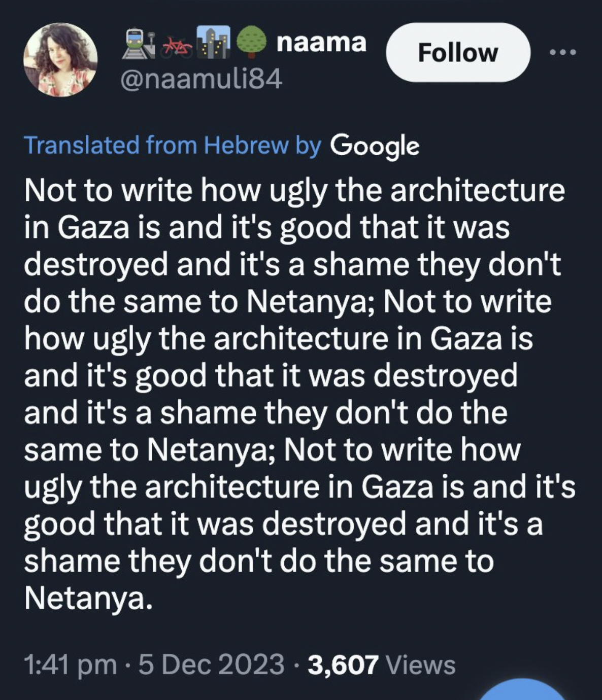Click the 3,607 view count number

343,664
